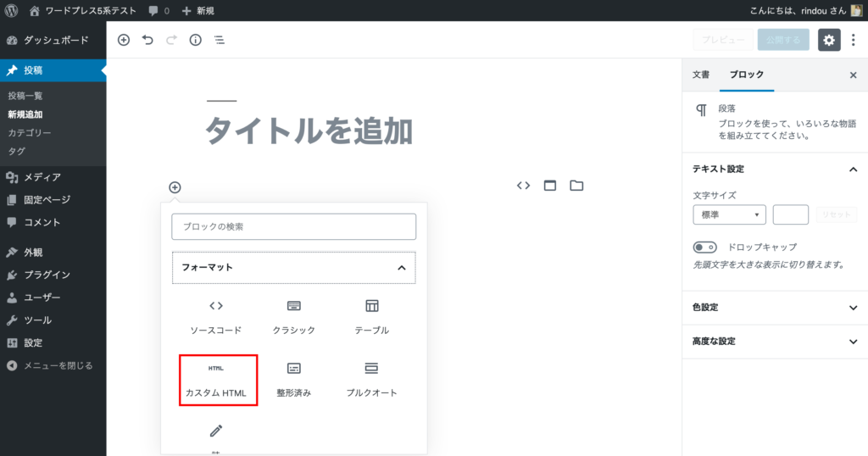
Task: Click the window-shaped shortcut icon beside the block
Action: click(549, 186)
